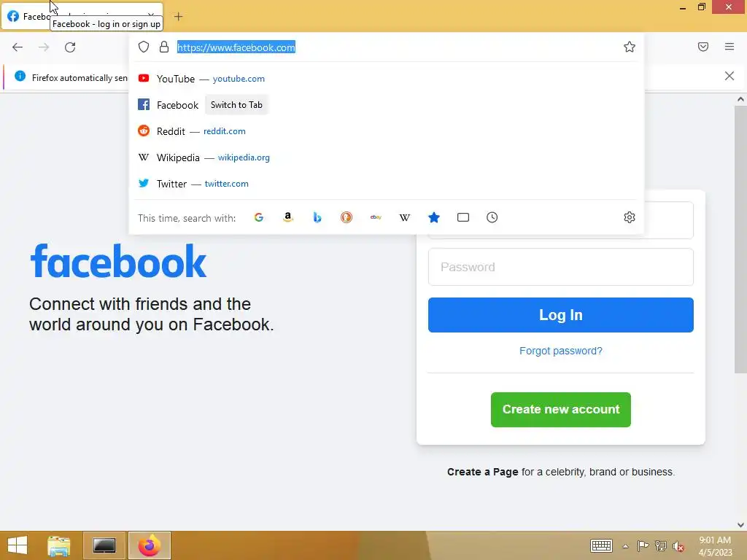Open the on-screen keyboard tray icon
Screen dimensions: 747x560
(601, 545)
